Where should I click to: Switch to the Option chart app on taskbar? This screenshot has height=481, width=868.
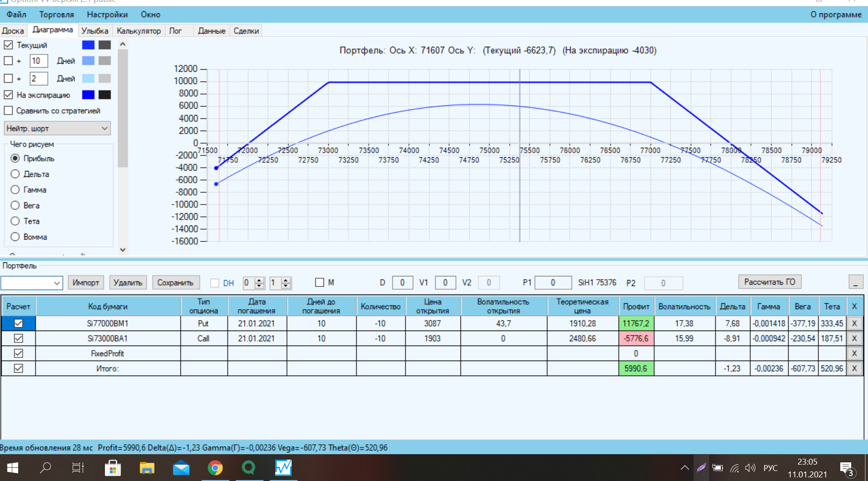coord(283,467)
